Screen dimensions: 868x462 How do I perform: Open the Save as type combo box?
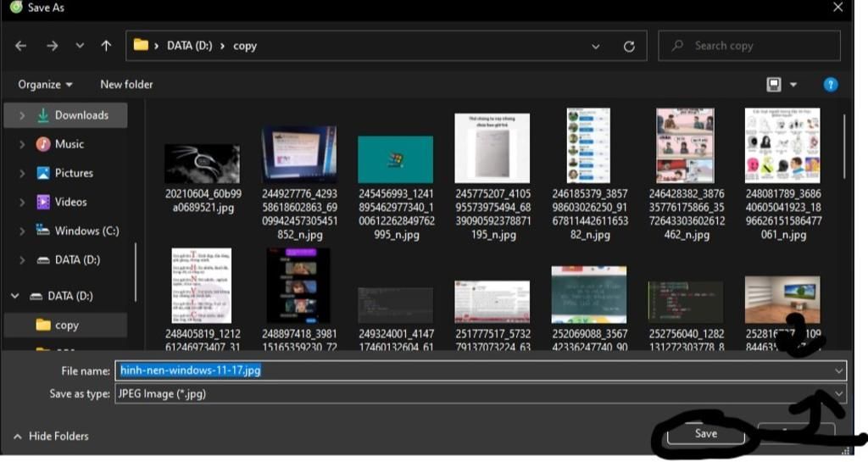[481, 393]
